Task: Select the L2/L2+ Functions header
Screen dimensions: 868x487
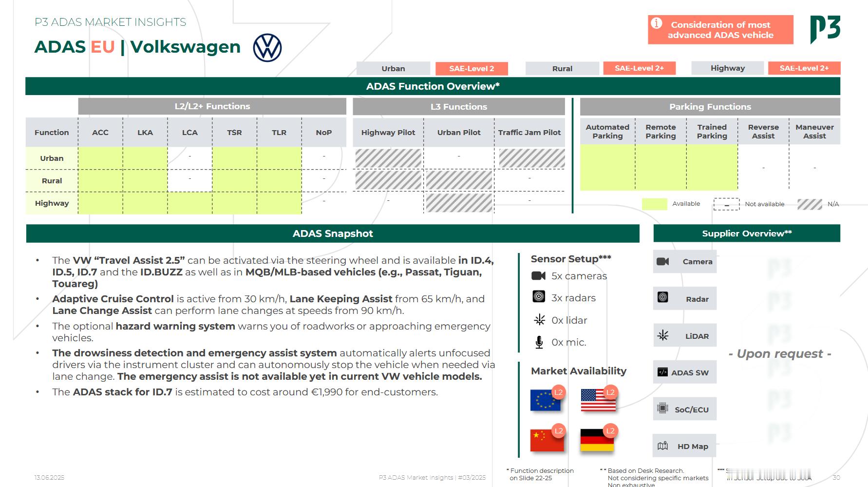Action: pos(212,106)
